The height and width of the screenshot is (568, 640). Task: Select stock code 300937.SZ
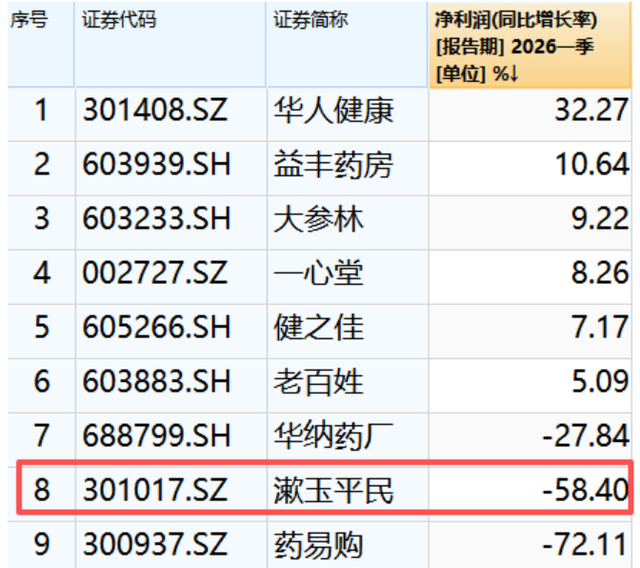155,544
